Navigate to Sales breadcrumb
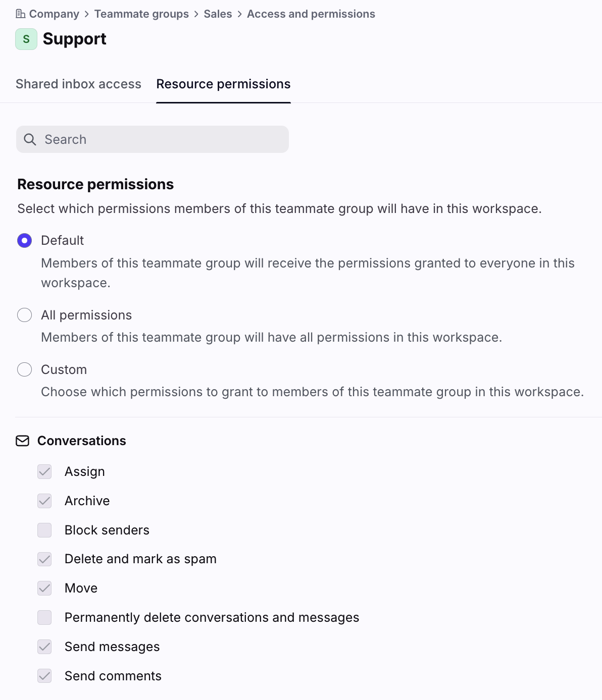 [218, 14]
